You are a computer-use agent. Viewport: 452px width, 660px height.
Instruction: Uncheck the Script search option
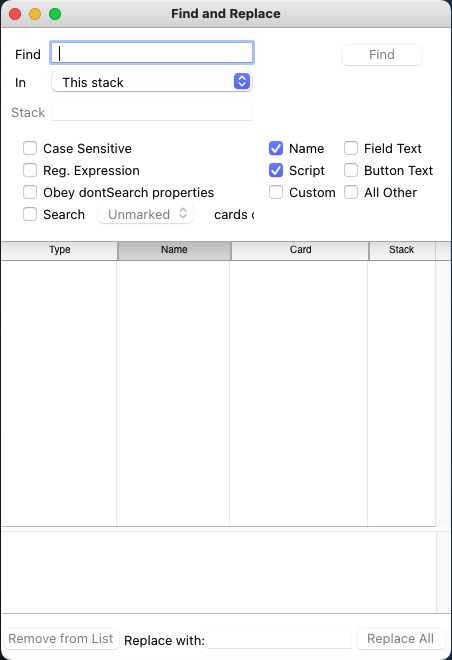click(x=276, y=170)
